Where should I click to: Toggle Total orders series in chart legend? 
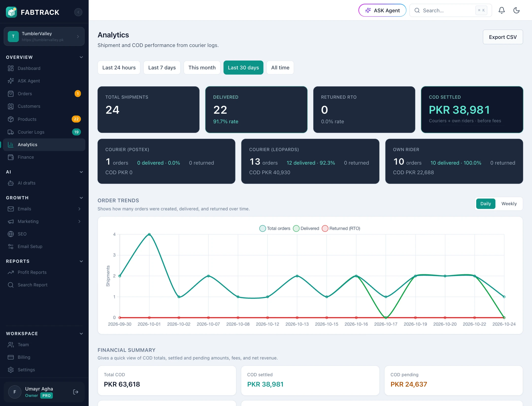coord(275,228)
